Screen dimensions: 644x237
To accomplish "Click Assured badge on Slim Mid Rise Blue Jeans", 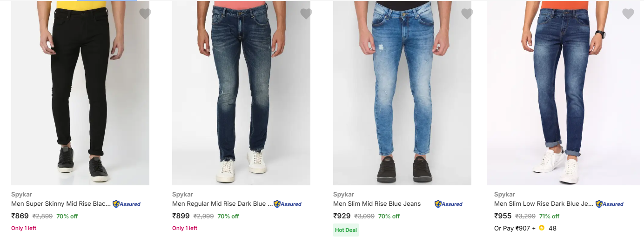I will tap(449, 204).
